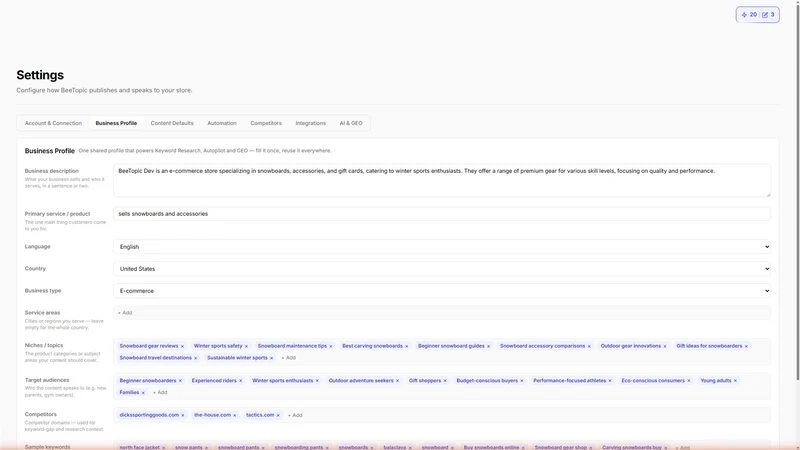Screen dimensions: 800x450
Task: Remove the Outdoor adventure seekers tag
Action: [397, 381]
